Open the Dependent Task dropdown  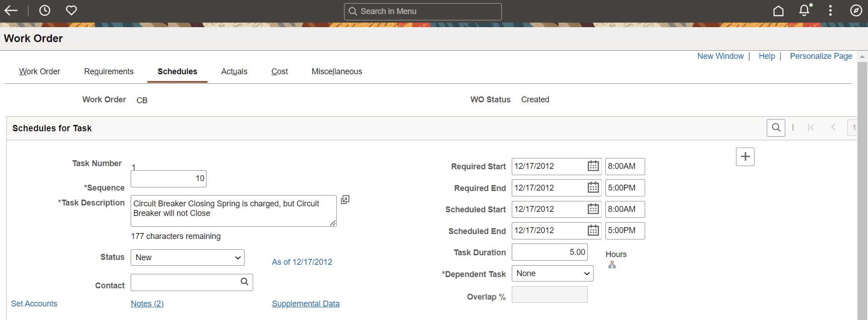pos(552,273)
